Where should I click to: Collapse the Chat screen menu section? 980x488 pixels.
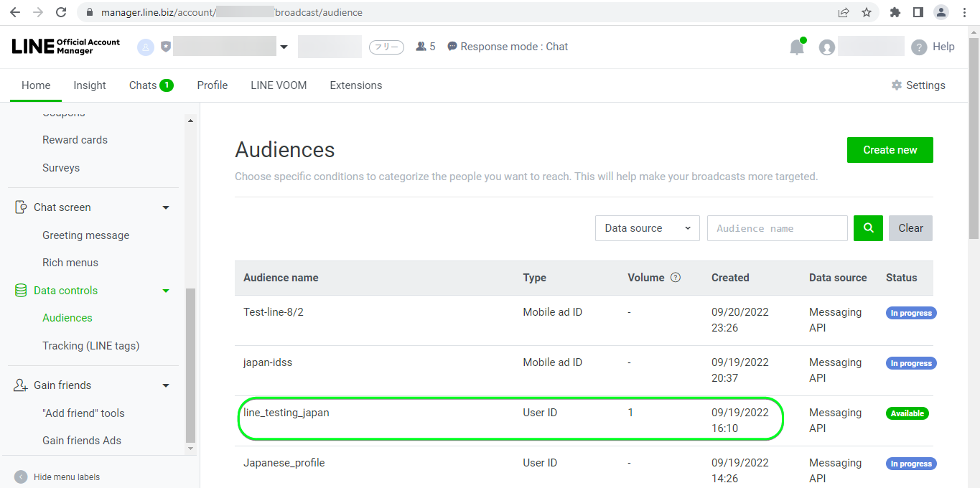click(x=166, y=207)
